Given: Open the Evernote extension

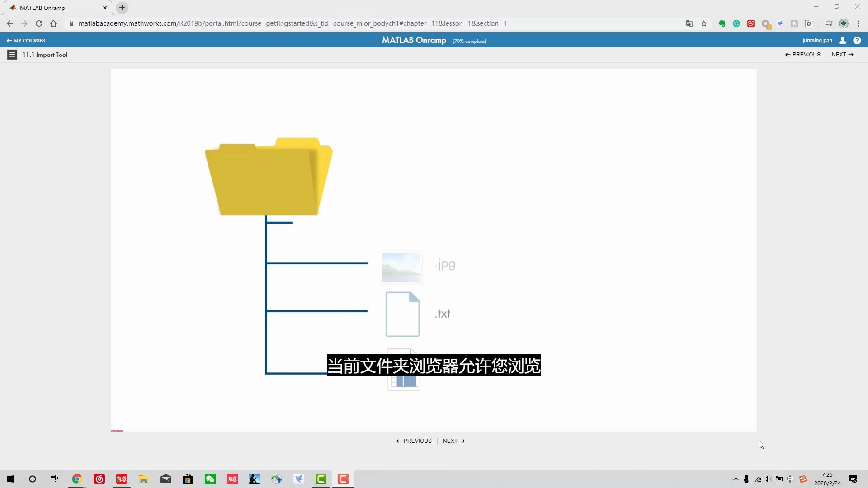Looking at the screenshot, I should pyautogui.click(x=722, y=23).
